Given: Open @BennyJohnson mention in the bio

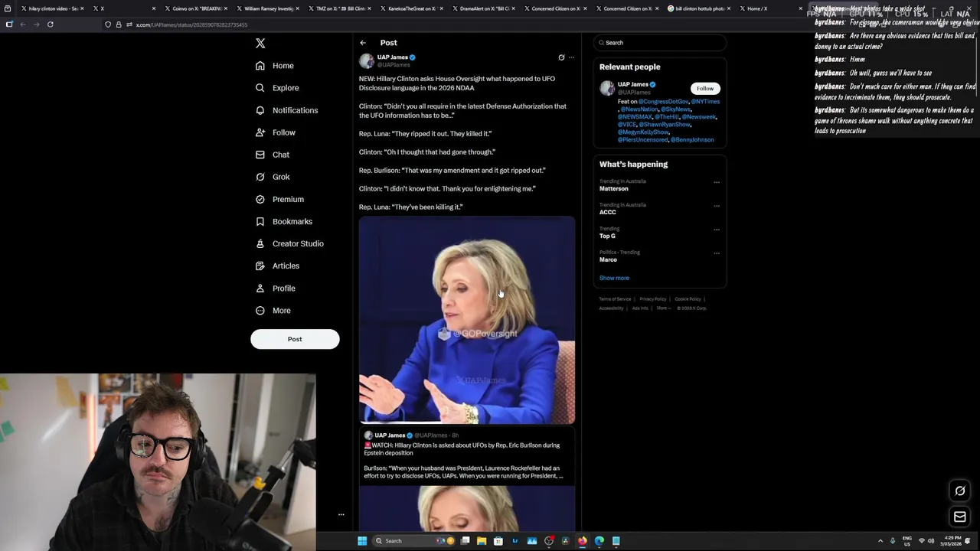Looking at the screenshot, I should tap(692, 140).
